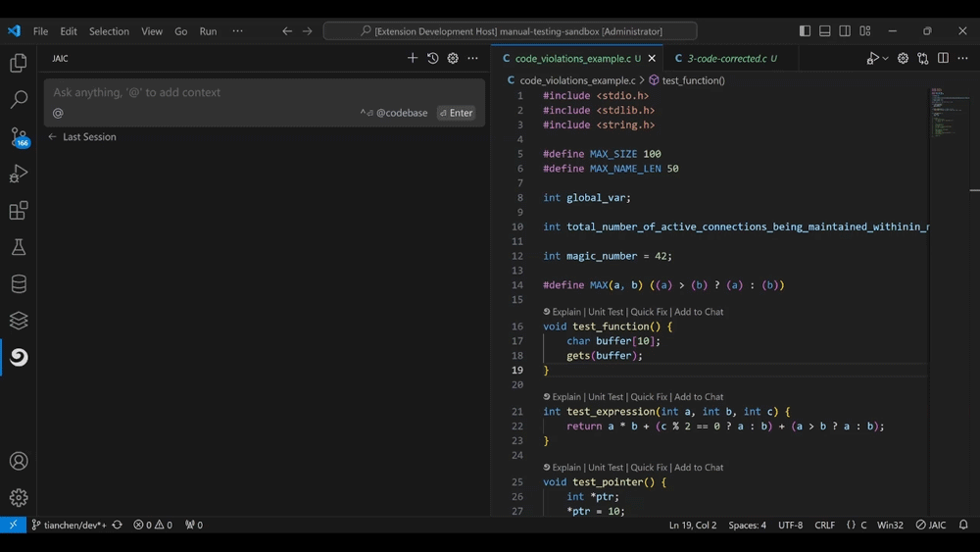Open the Edit menu
This screenshot has height=552, width=980.
click(69, 31)
